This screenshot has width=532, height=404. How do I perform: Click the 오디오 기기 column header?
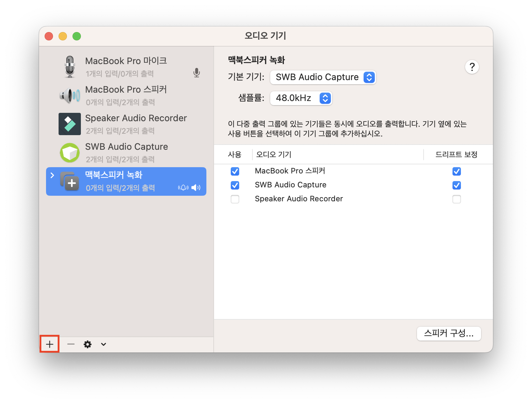click(x=274, y=154)
